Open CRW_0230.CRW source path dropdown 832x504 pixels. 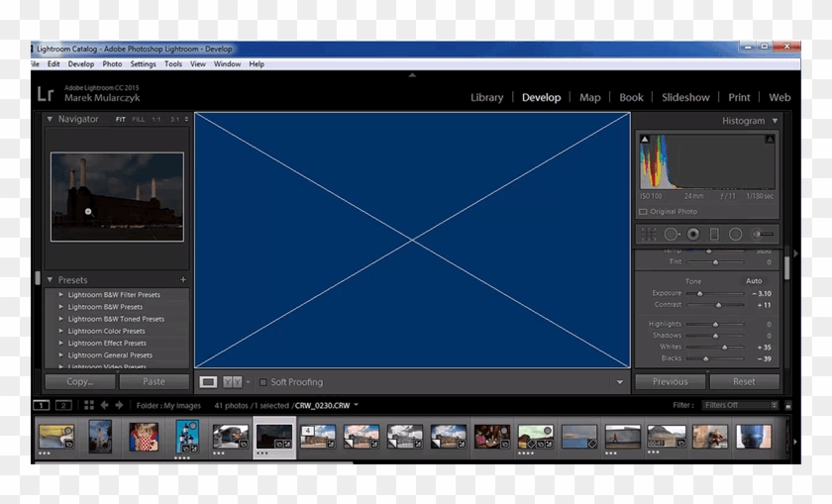356,405
